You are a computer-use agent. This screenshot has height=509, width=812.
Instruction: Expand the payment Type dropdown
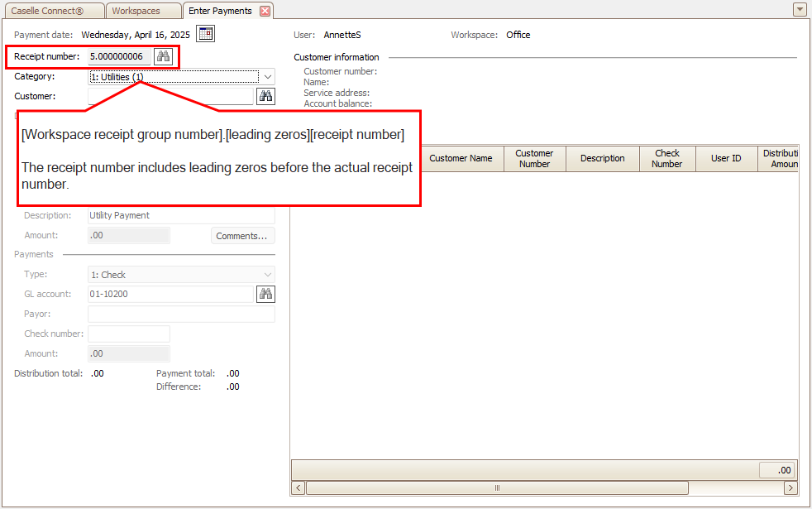click(x=267, y=275)
